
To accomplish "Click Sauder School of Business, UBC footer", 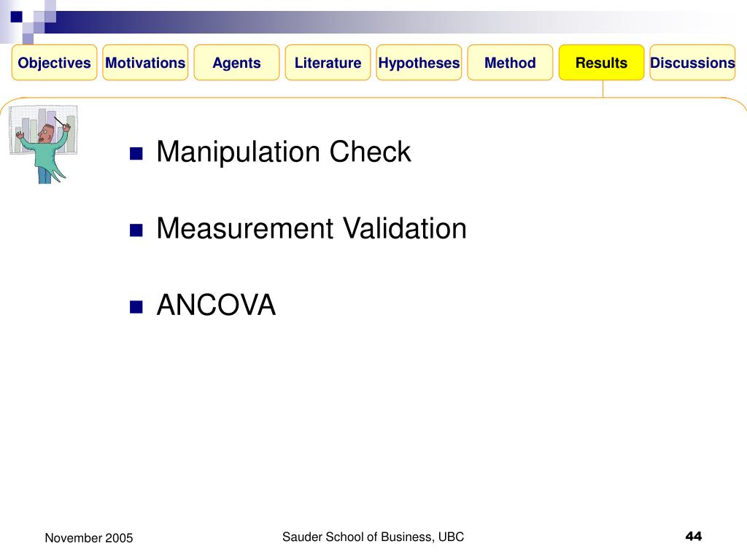I will click(373, 537).
